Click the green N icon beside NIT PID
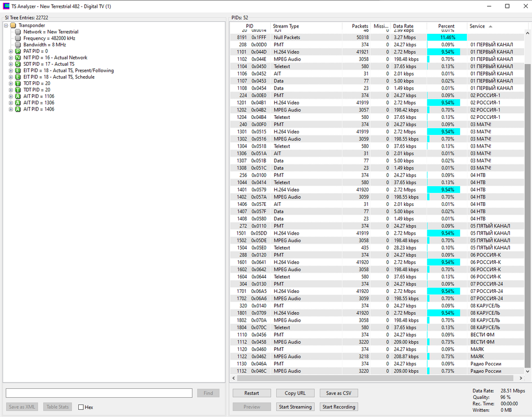The height and width of the screenshot is (417, 532). pos(18,58)
